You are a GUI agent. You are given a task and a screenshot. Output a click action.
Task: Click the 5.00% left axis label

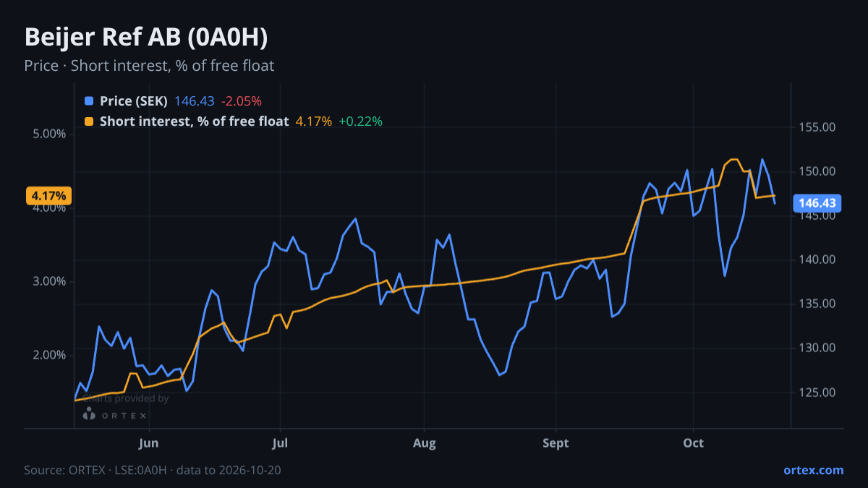(x=48, y=134)
